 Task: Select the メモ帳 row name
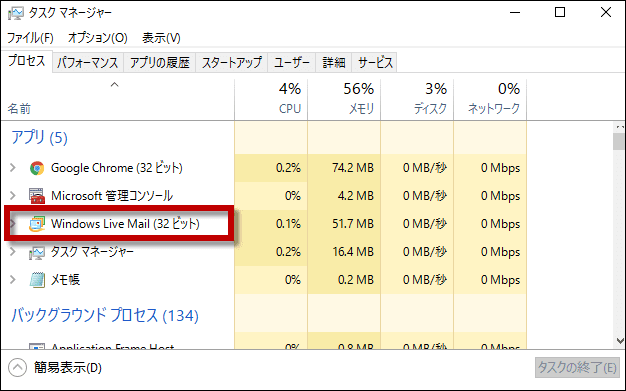tap(65, 280)
